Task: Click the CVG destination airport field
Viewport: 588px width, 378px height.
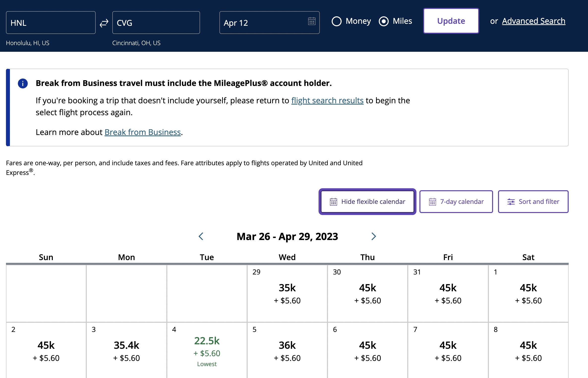Action: click(156, 23)
